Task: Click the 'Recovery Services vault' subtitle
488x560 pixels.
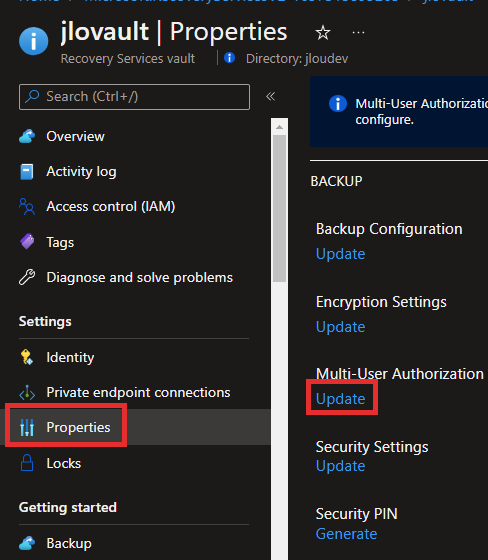Action: [x=128, y=59]
